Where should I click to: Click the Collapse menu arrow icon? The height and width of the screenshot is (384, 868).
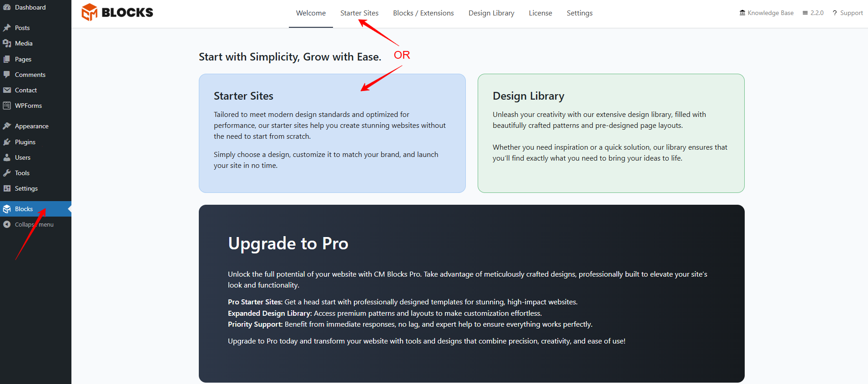coord(7,224)
